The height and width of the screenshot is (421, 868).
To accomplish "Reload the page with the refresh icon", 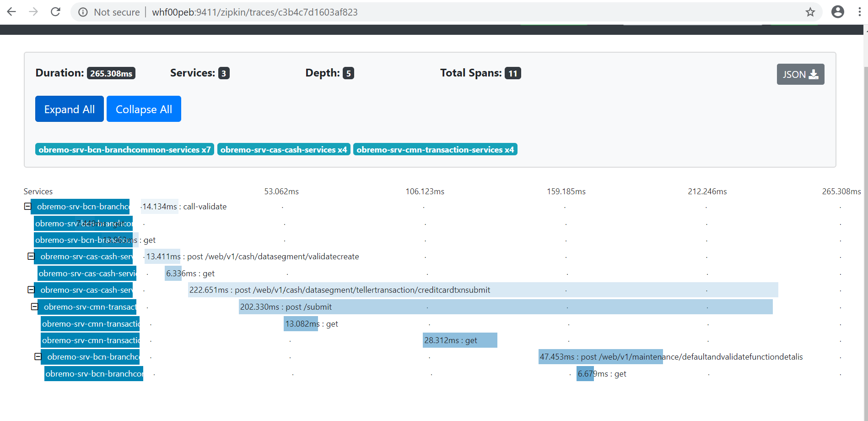I will click(x=55, y=12).
